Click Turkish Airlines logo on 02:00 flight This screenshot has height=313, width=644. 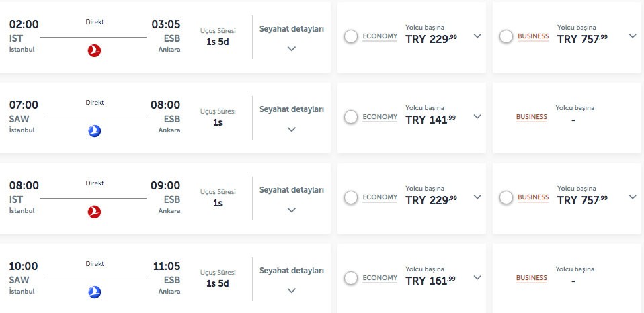coord(95,50)
